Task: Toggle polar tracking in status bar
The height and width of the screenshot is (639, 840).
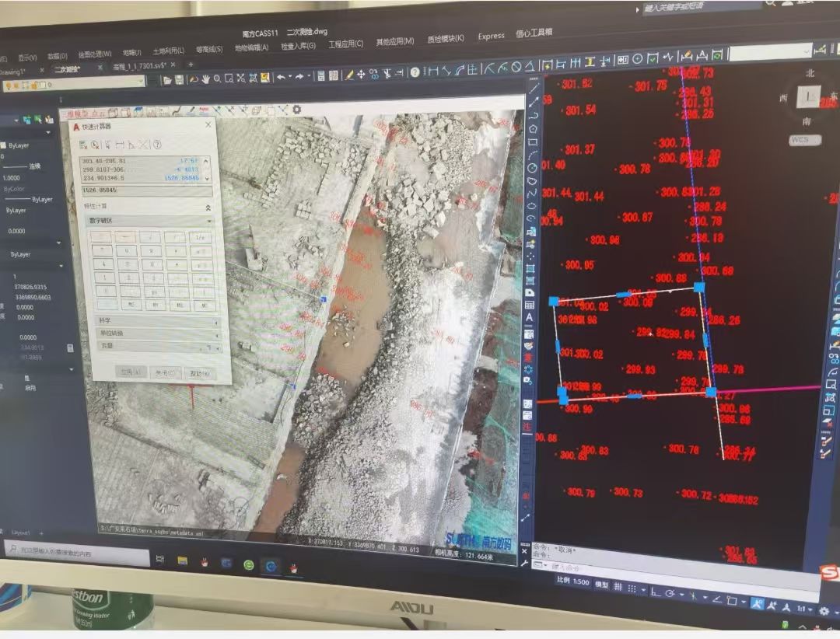Action: coord(670,593)
